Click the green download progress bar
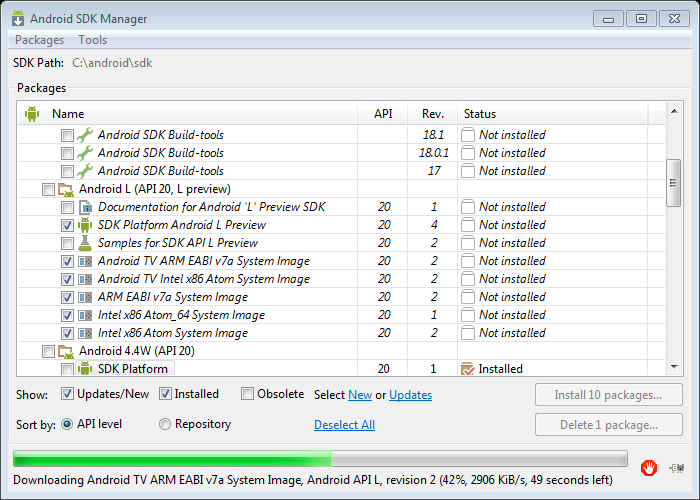 pos(320,458)
